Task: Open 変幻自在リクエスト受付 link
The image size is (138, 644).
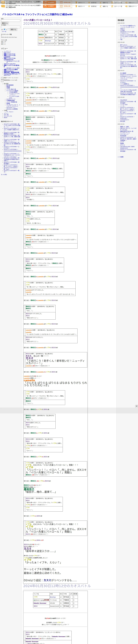Action: tap(13, 68)
